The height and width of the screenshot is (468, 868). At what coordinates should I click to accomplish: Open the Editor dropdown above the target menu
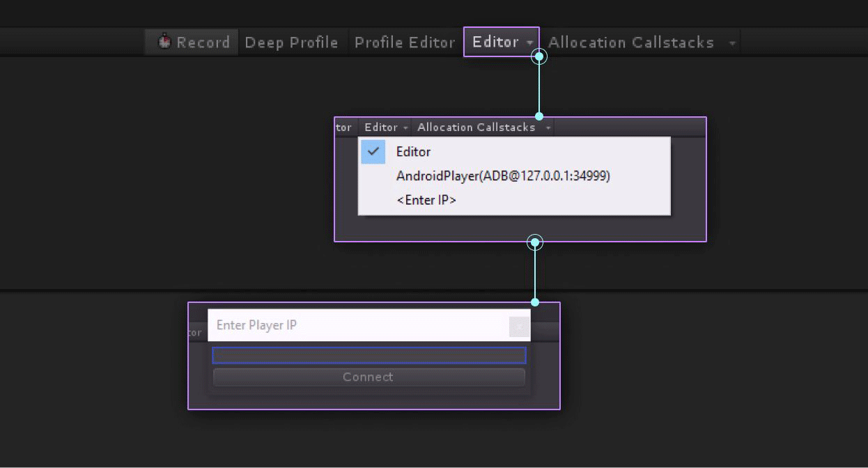point(386,127)
